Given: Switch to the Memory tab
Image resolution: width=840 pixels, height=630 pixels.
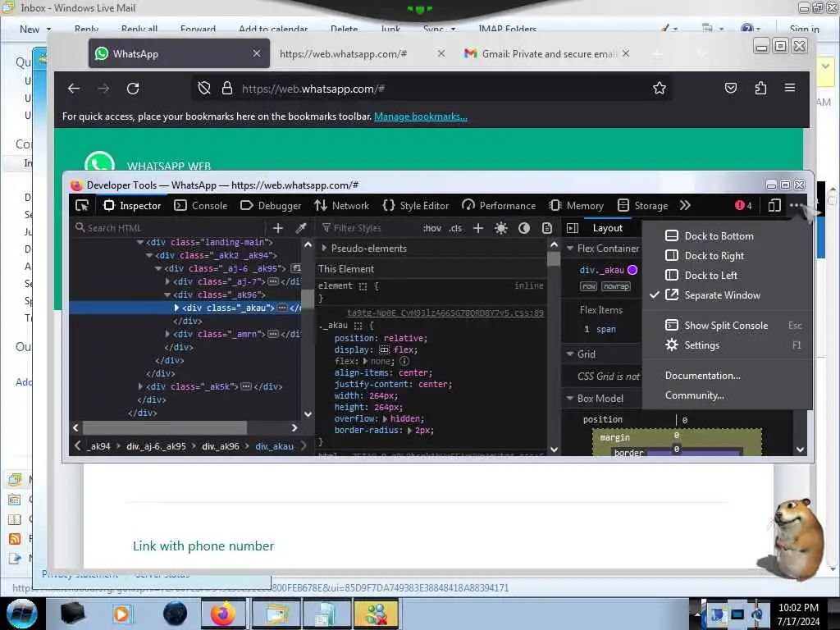Looking at the screenshot, I should (577, 205).
